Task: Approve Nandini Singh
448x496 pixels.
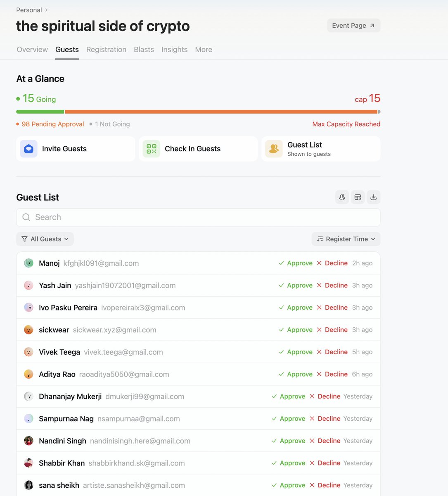Action: 288,441
